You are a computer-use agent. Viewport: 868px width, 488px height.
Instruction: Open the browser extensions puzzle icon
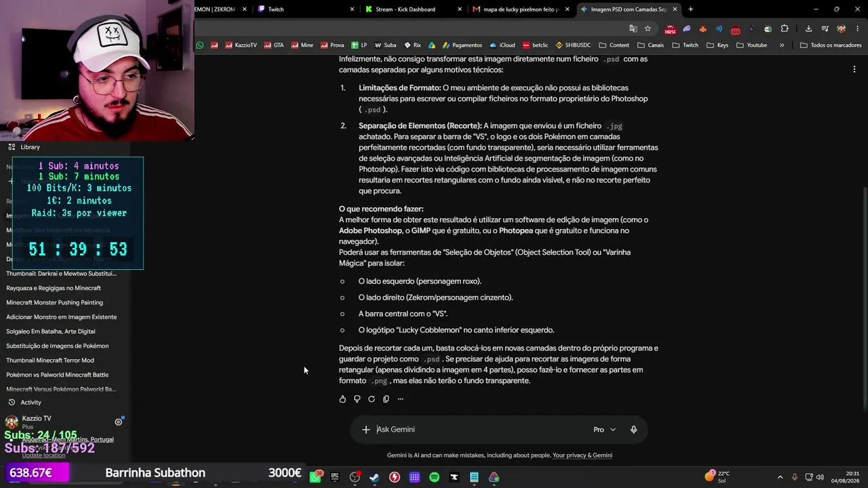[785, 28]
